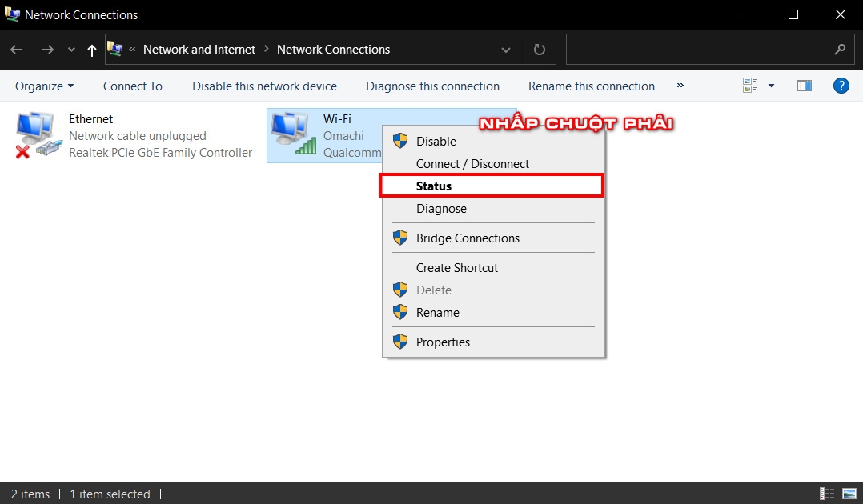Click the shield icon beside Bridge Connections
This screenshot has height=504, width=863.
(x=400, y=238)
